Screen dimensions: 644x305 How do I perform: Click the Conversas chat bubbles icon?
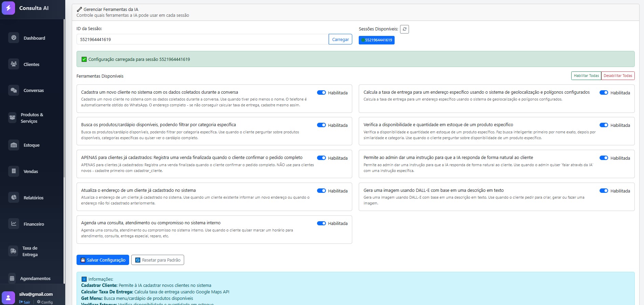point(14,90)
